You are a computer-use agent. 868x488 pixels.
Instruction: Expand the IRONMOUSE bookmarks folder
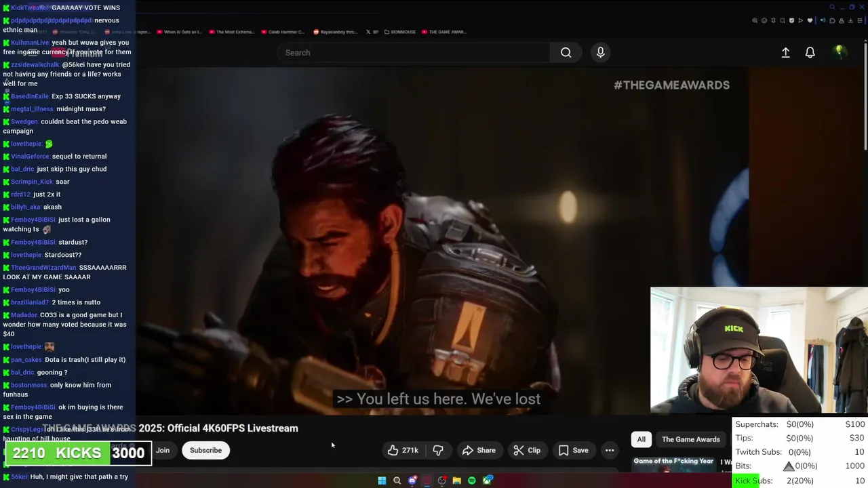tap(399, 32)
